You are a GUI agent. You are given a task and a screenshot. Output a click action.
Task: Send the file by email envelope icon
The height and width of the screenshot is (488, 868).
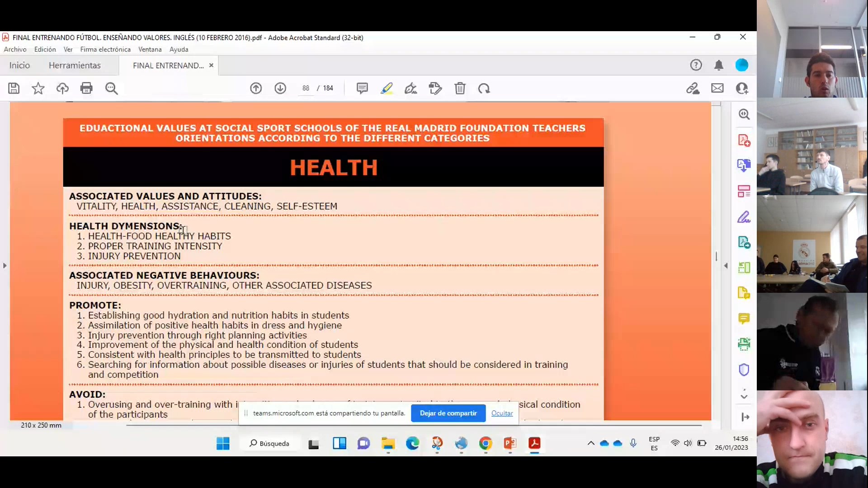click(717, 88)
